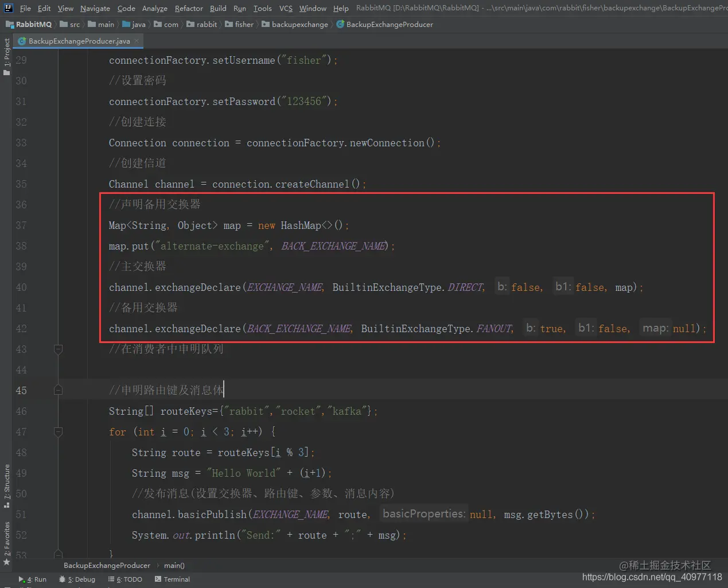Click the "123456" password string

pyautogui.click(x=304, y=102)
